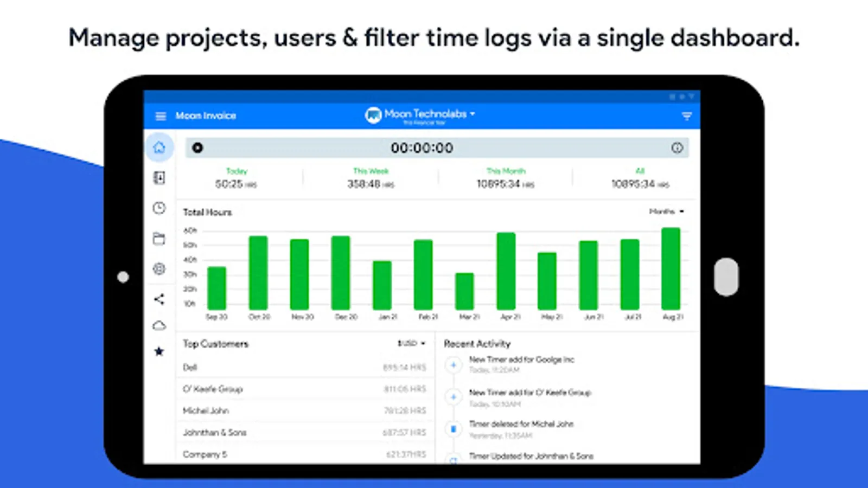Select the All hours summary
The width and height of the screenshot is (868, 488).
click(x=640, y=178)
